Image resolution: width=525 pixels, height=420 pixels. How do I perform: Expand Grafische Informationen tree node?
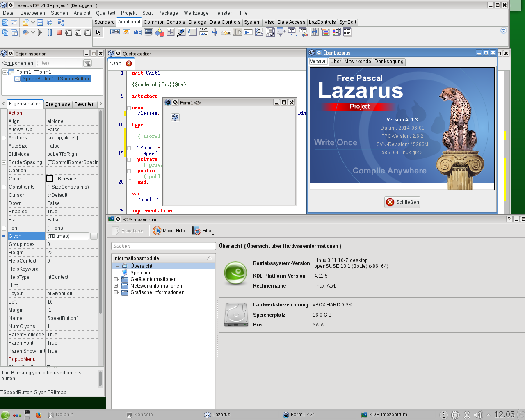116,292
